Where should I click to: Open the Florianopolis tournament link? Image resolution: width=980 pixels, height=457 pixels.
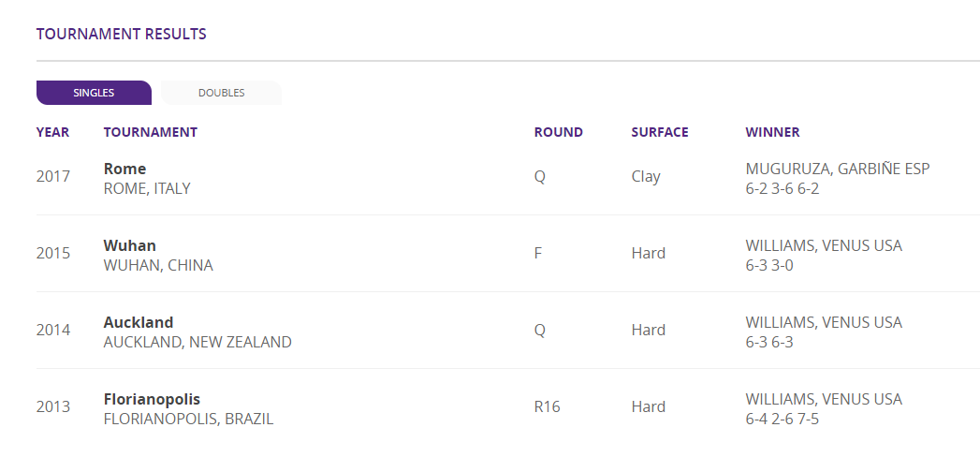[x=152, y=400]
